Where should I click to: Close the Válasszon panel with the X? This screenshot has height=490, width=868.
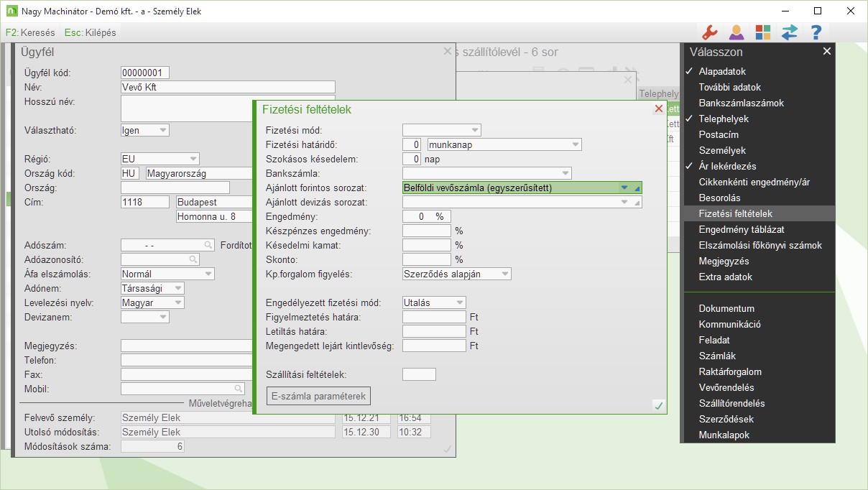[x=827, y=51]
